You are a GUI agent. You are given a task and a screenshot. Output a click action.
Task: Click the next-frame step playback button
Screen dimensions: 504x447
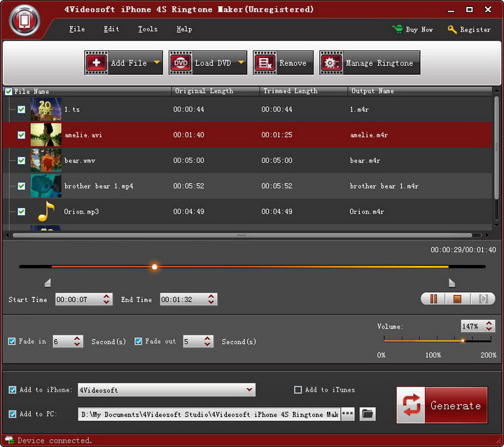point(483,298)
